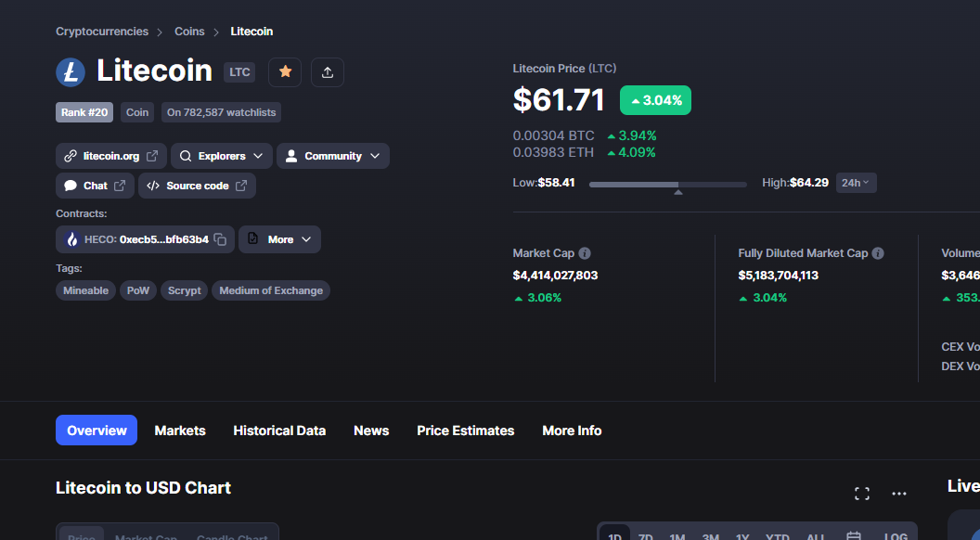Click the Low $58.41 label
The width and height of the screenshot is (980, 540).
click(544, 183)
